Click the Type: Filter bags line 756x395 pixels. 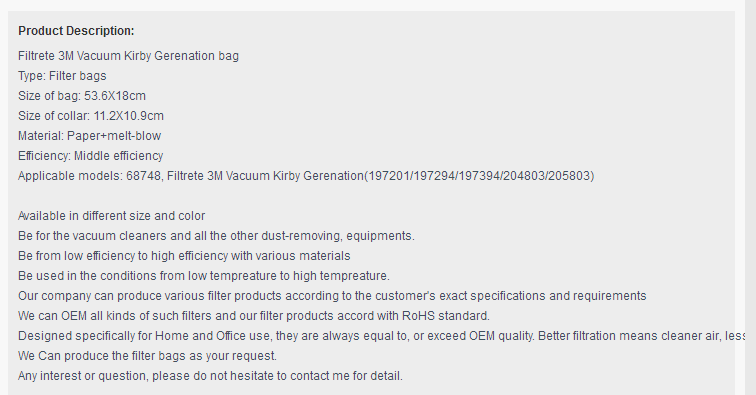[62, 76]
